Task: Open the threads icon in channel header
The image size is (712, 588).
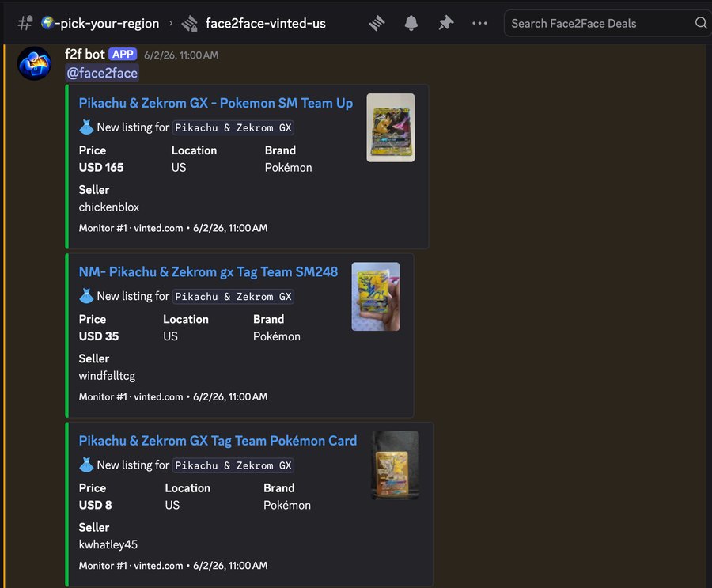Action: click(x=377, y=23)
